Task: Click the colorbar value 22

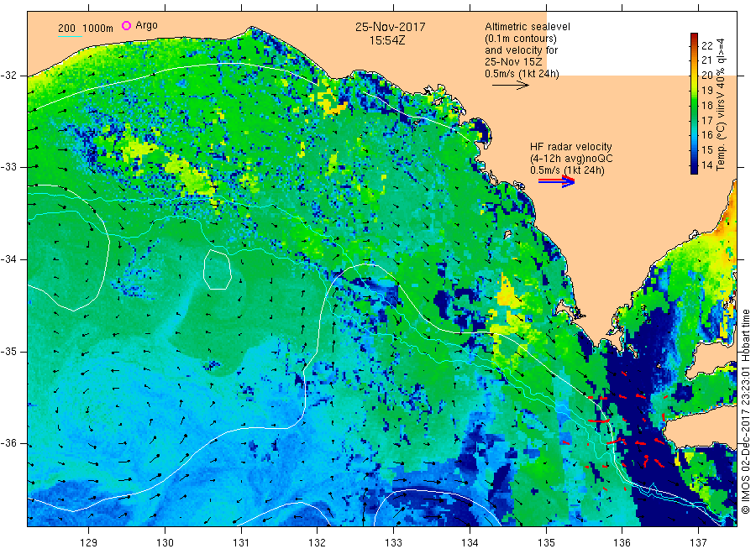Action: (706, 46)
